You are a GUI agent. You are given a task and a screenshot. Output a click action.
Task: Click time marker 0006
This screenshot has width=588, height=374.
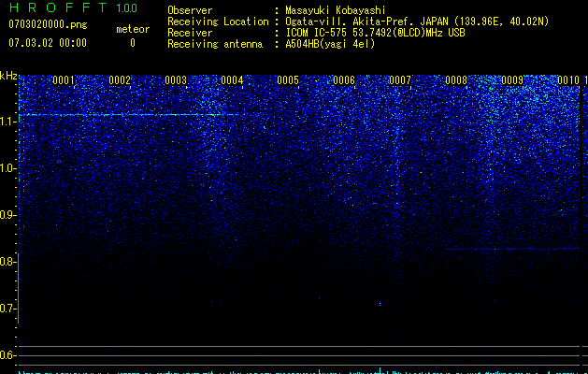click(344, 80)
